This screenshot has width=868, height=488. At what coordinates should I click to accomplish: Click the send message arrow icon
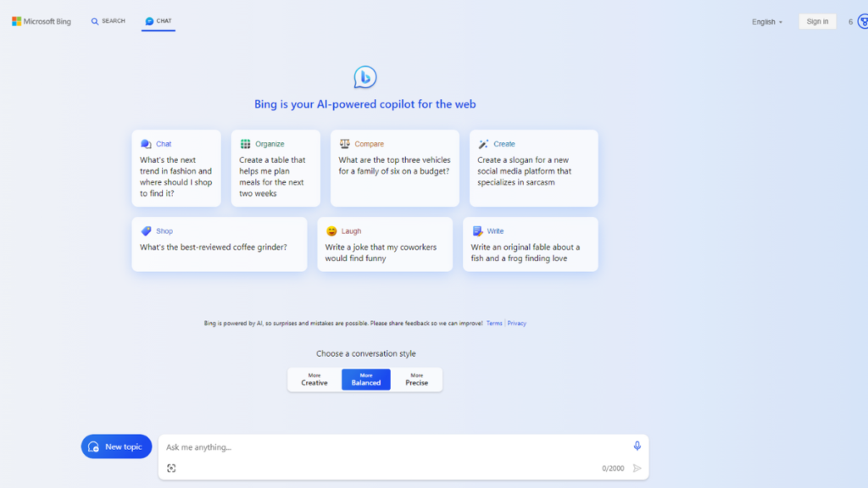[x=637, y=468]
